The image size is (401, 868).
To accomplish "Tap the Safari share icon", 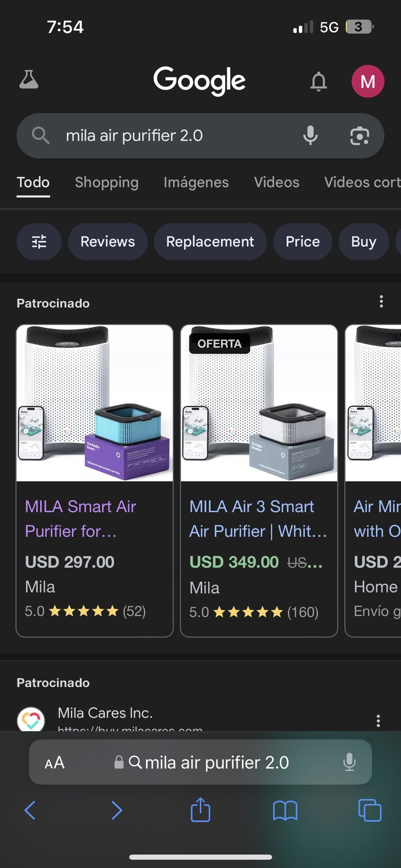I will pos(200,810).
